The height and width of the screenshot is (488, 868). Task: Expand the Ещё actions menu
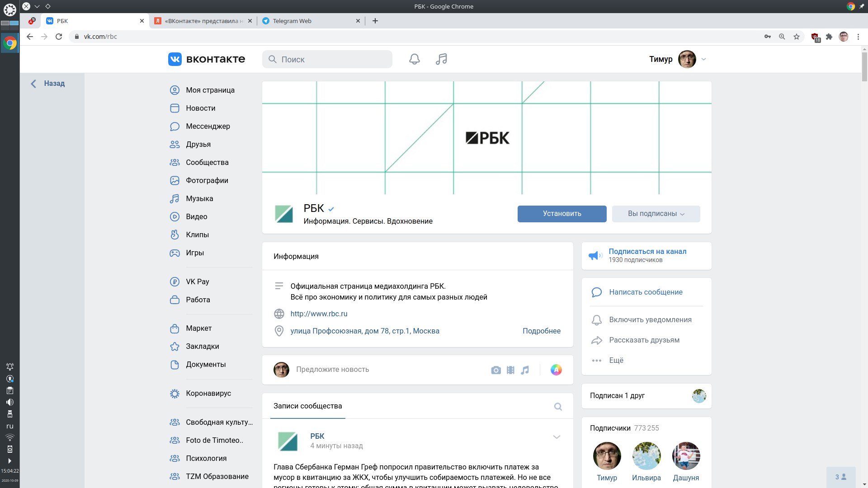(608, 361)
